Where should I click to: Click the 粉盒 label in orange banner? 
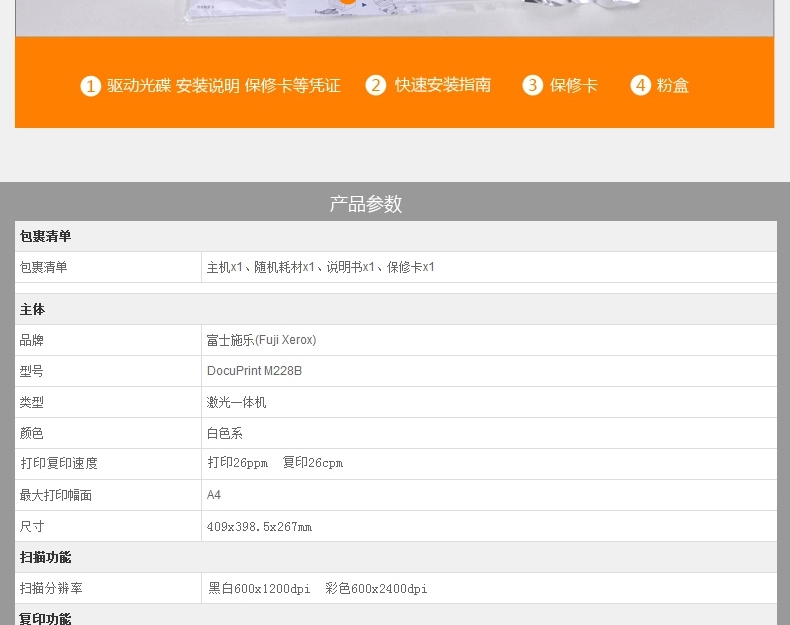[673, 86]
